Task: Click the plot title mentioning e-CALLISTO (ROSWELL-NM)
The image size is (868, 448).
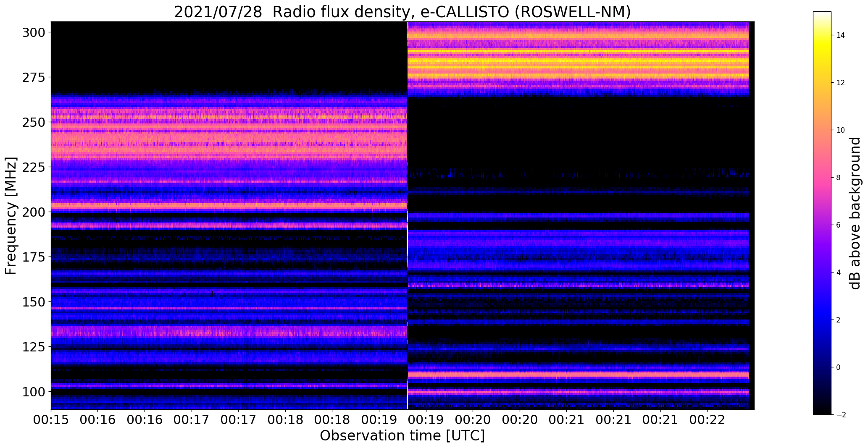Action: [x=402, y=12]
